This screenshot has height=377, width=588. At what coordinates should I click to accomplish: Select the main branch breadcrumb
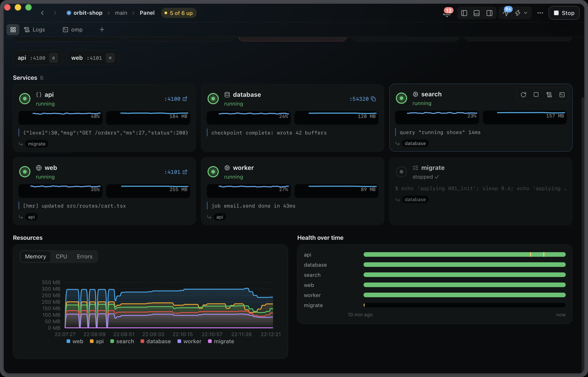tap(121, 13)
